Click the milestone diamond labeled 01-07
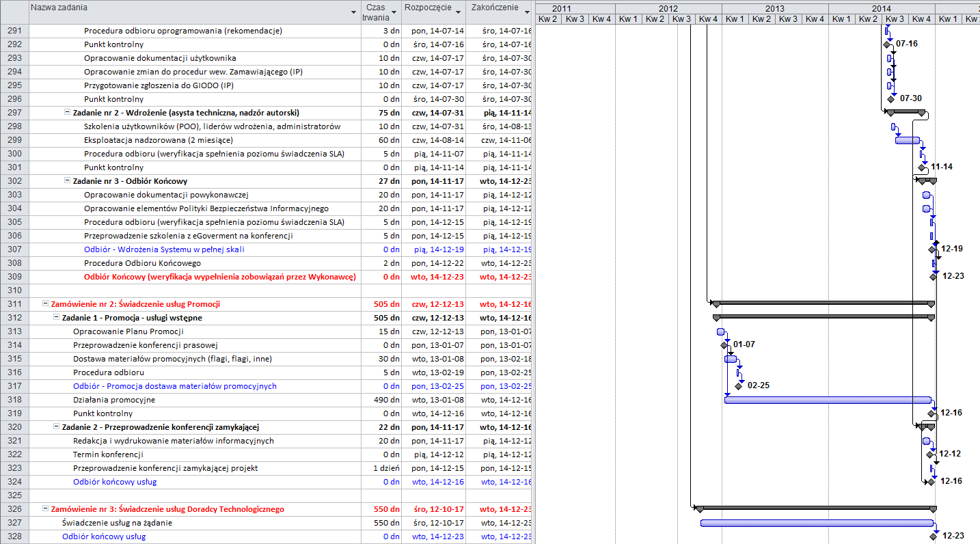The height and width of the screenshot is (544, 980). click(x=724, y=345)
